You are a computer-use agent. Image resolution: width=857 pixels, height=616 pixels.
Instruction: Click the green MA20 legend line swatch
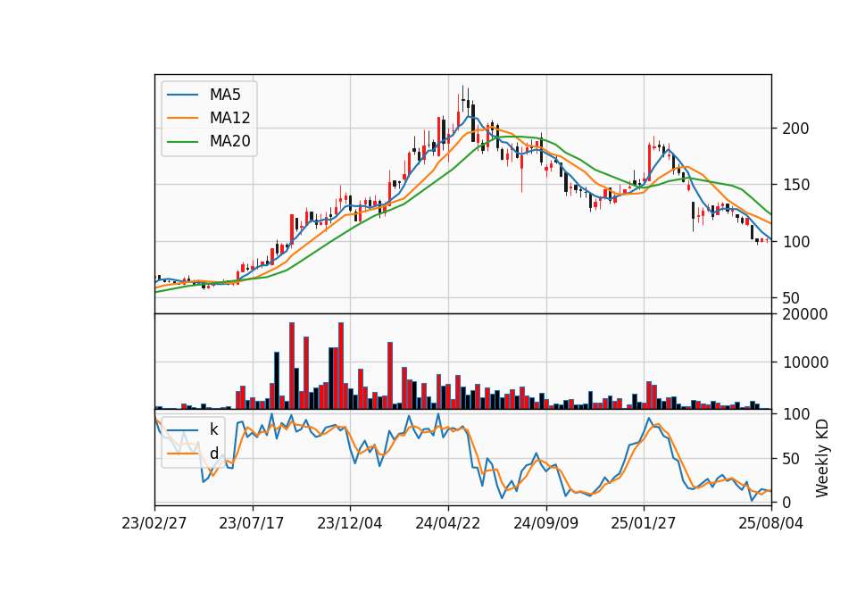tap(182, 141)
